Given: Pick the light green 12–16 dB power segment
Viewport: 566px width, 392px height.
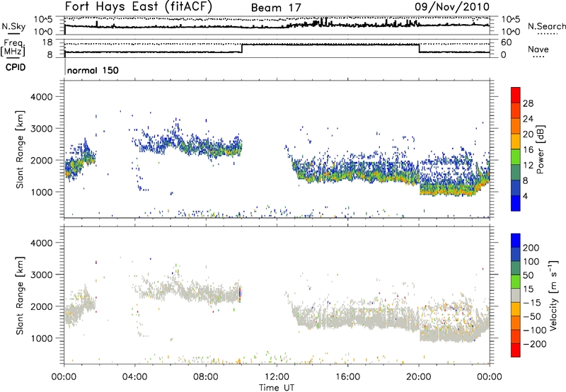Looking at the screenshot, I should (x=516, y=157).
